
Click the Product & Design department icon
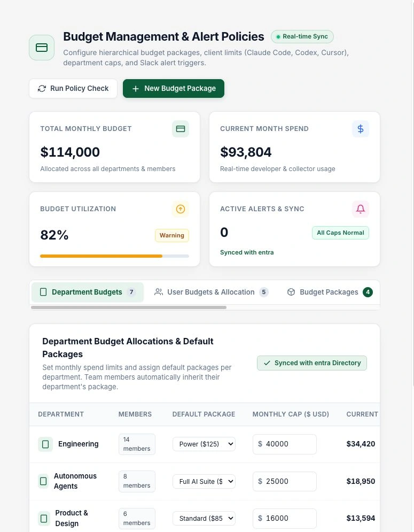(44, 519)
